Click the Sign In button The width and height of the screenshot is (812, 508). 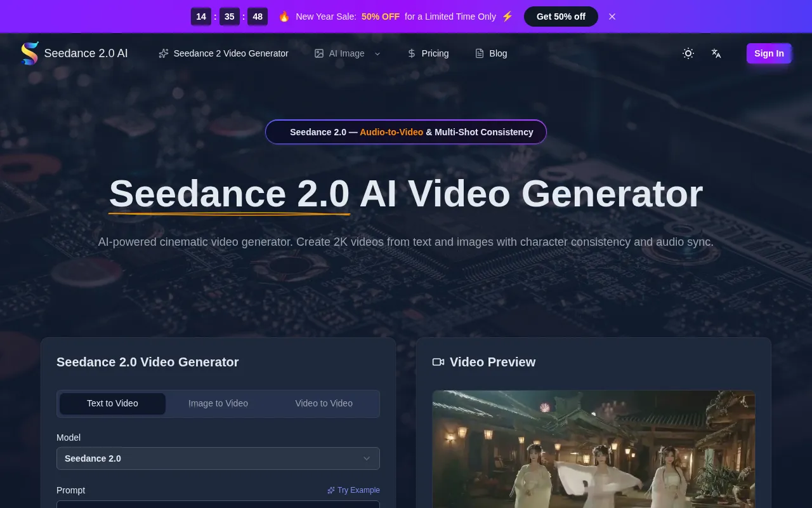(x=769, y=53)
